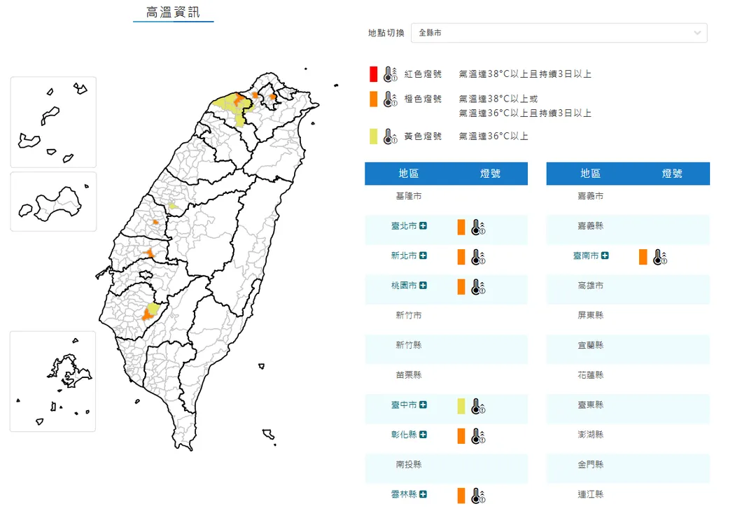Click 高雄市 in the region table
756x532 pixels.
[590, 286]
